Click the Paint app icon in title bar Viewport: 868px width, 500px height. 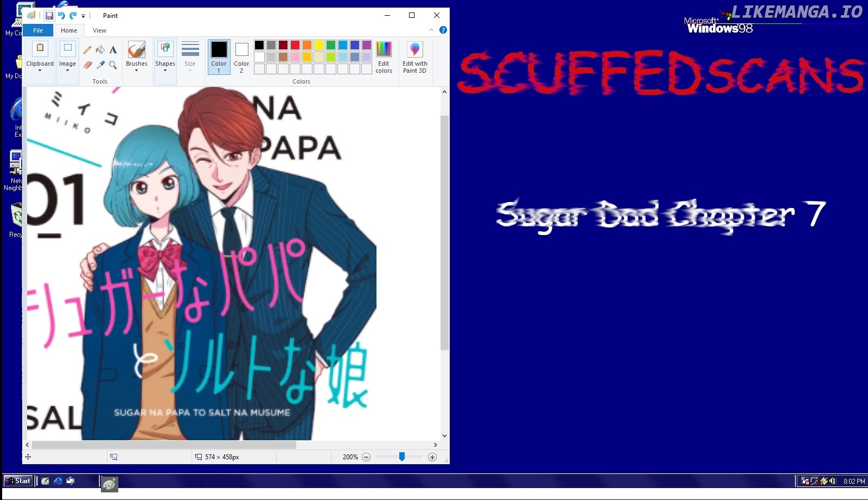[x=31, y=16]
